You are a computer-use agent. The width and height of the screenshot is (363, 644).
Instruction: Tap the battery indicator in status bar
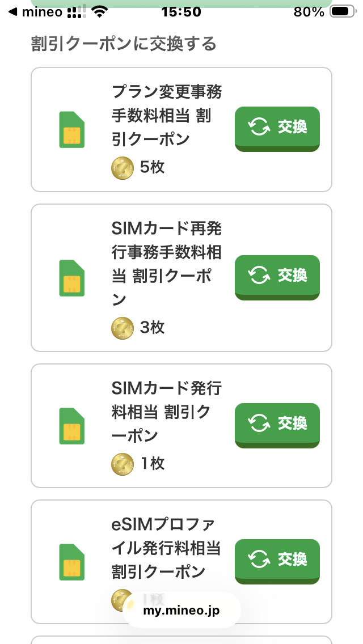coord(341,12)
